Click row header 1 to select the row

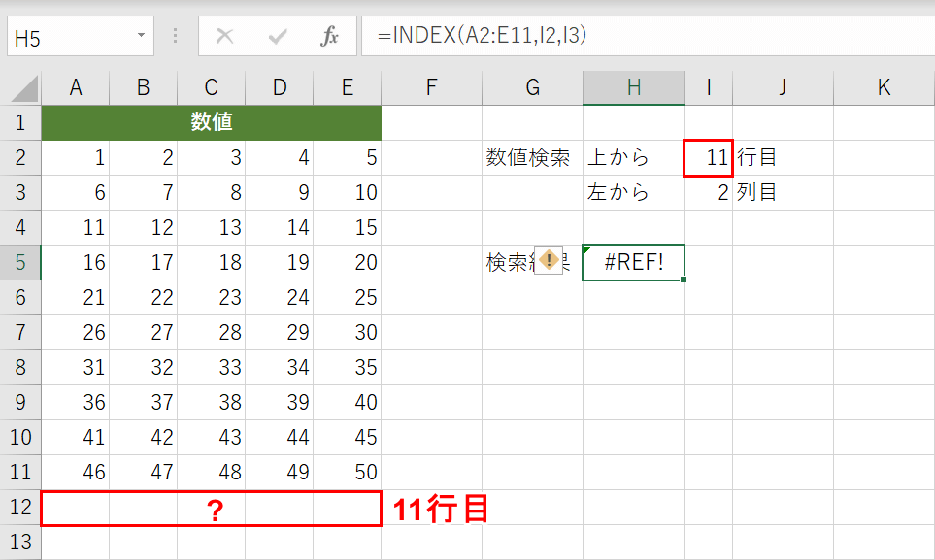click(20, 122)
